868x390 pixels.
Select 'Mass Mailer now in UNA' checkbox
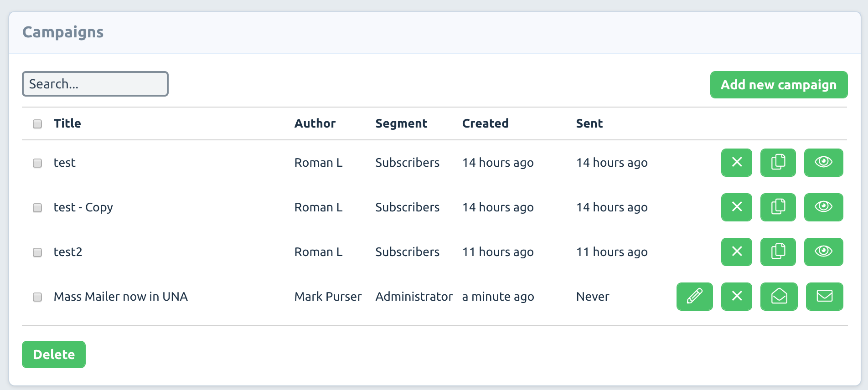(37, 297)
